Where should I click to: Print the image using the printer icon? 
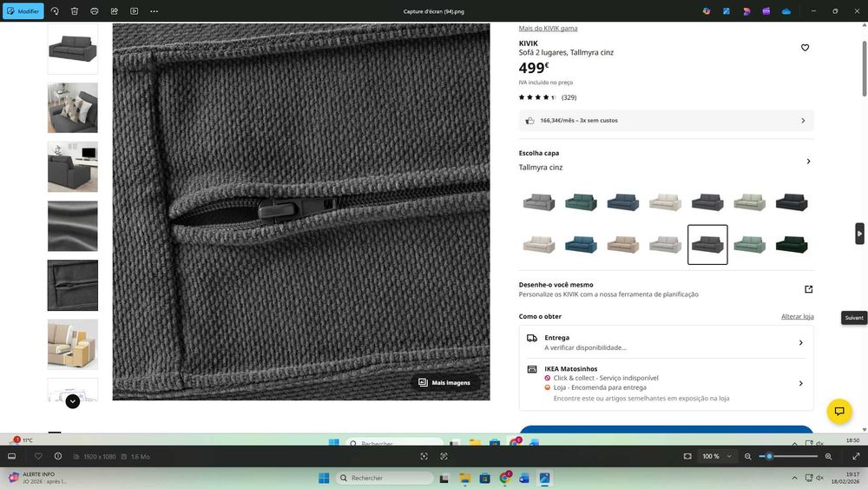pyautogui.click(x=94, y=11)
